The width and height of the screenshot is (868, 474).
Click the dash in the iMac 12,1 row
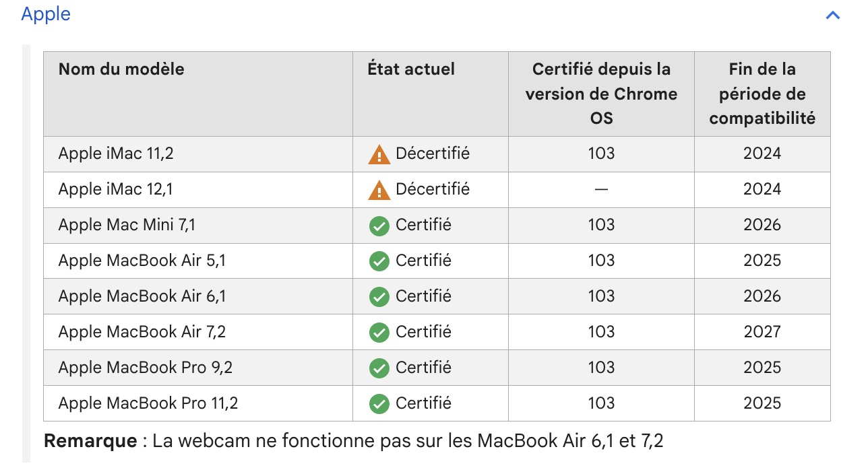coord(601,190)
